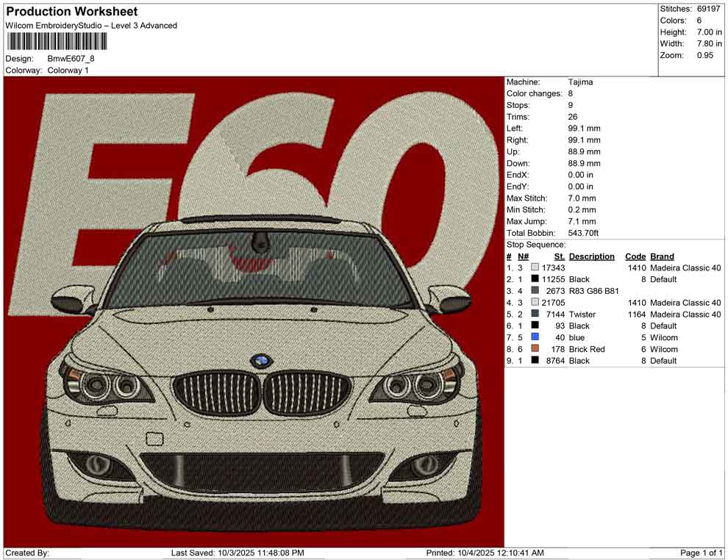The width and height of the screenshot is (728, 560).
Task: Select the Width value "7.80 in"
Action: point(710,43)
